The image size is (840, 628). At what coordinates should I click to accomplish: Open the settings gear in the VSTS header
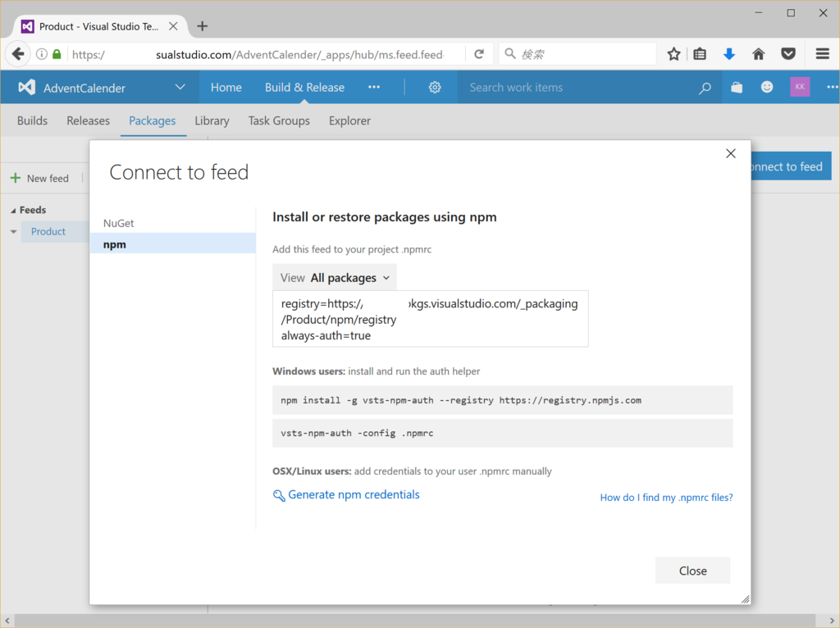pyautogui.click(x=435, y=87)
